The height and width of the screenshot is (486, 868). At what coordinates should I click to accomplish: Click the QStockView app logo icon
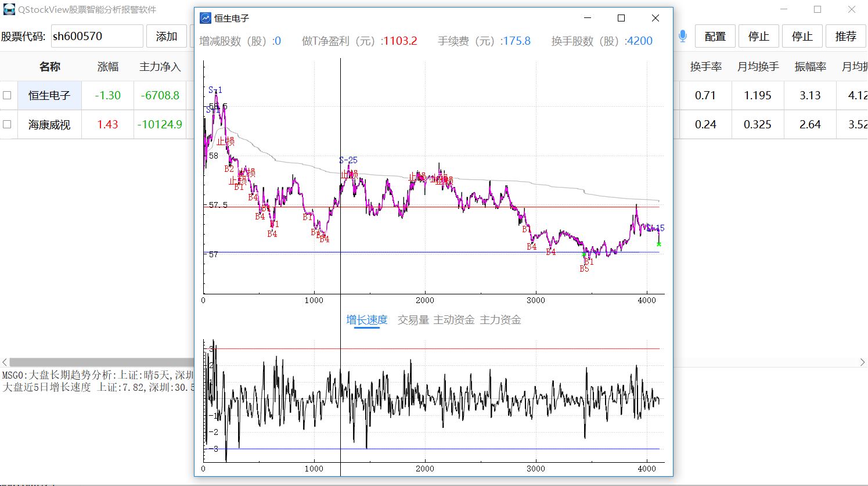pyautogui.click(x=9, y=9)
